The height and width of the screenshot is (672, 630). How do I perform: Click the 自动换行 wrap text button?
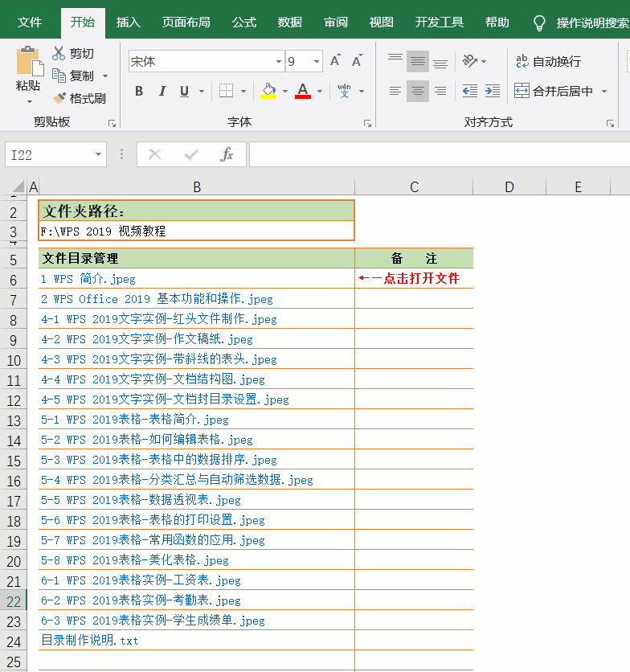tap(548, 61)
